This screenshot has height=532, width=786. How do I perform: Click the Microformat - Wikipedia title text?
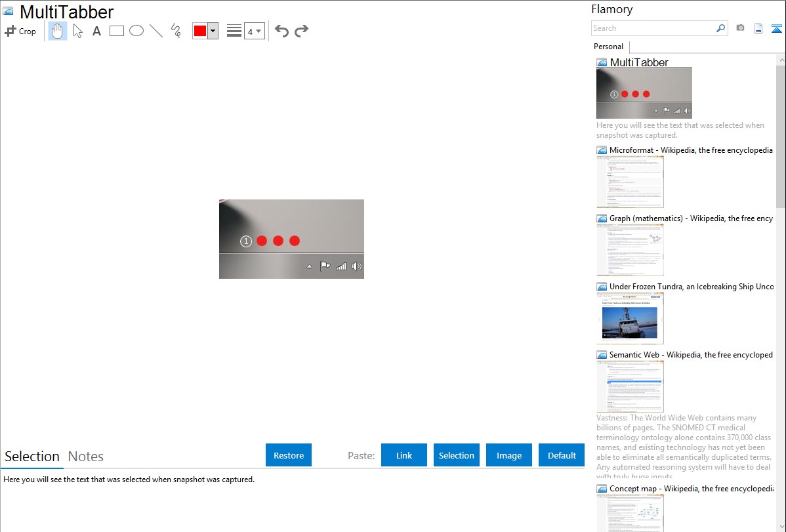(692, 150)
